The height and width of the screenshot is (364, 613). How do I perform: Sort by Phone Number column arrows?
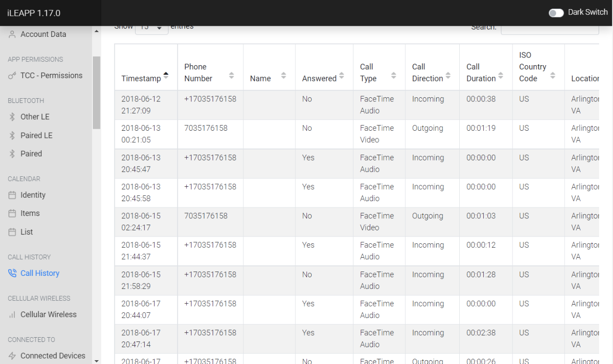[x=231, y=75]
